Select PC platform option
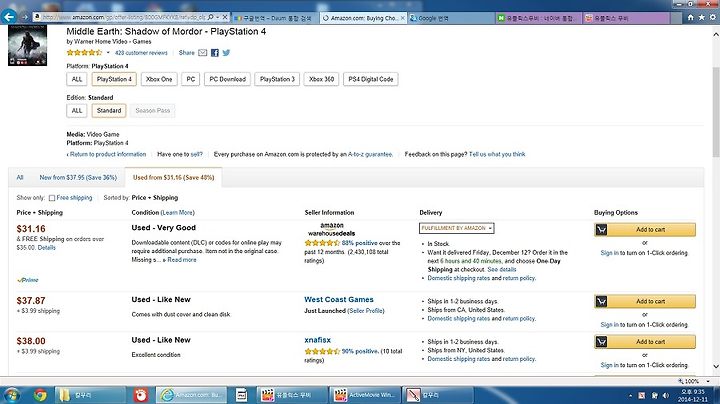 191,79
